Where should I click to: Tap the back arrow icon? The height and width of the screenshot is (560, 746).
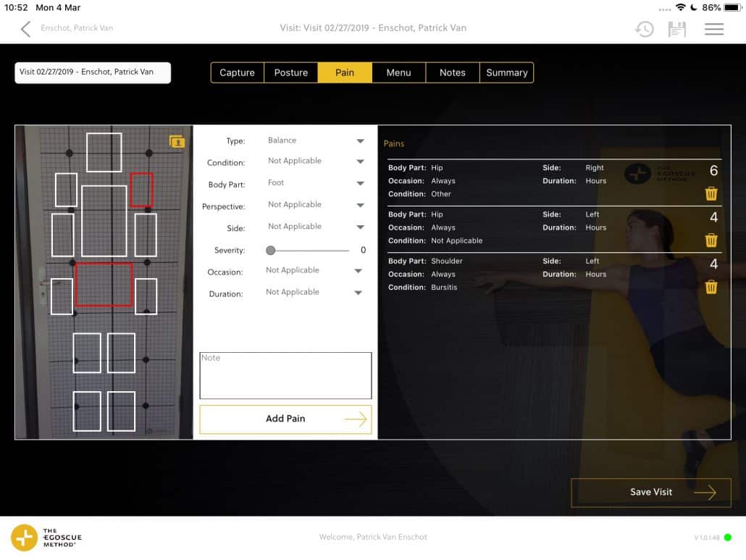point(26,29)
